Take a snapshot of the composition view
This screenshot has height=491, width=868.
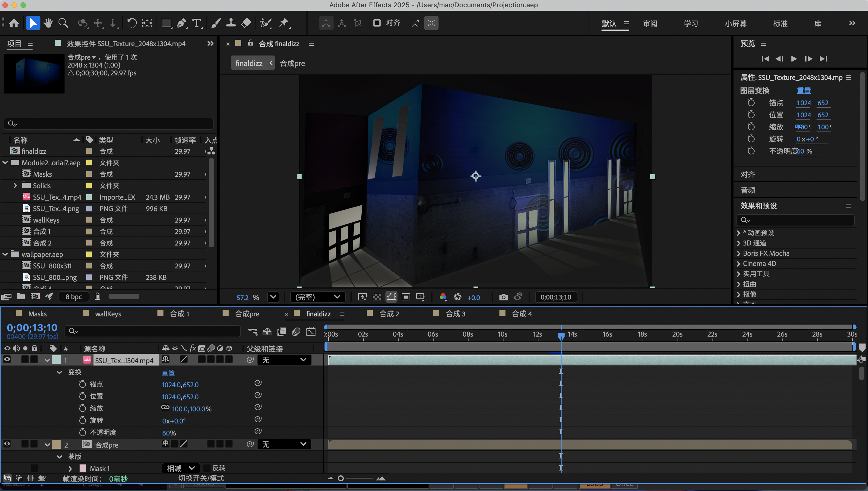[x=503, y=297]
